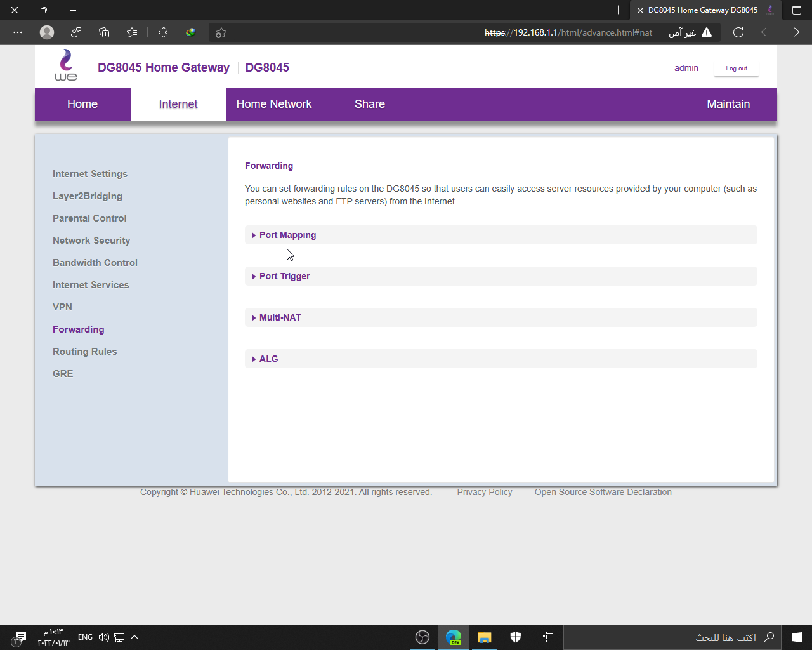Open Parental Control in sidebar
Screen dimensions: 812x650
pos(89,218)
